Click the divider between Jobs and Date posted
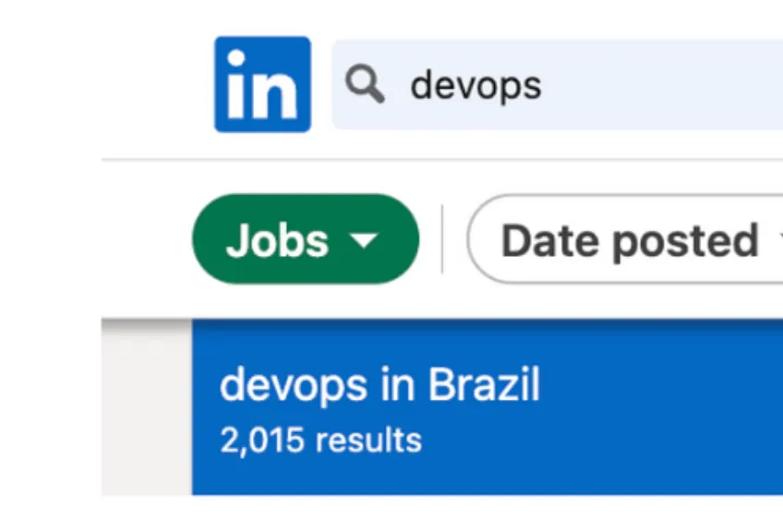Screen dimensions: 783x532 (442, 239)
